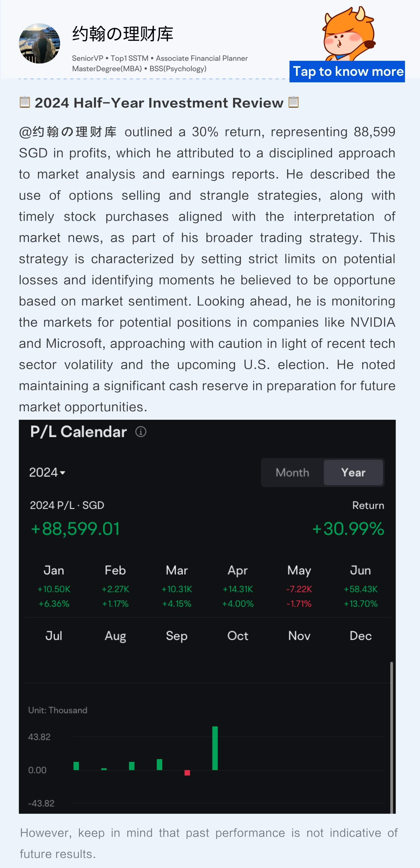Open the author's profile avatar photo
The height and width of the screenshot is (868, 420).
pos(39,44)
